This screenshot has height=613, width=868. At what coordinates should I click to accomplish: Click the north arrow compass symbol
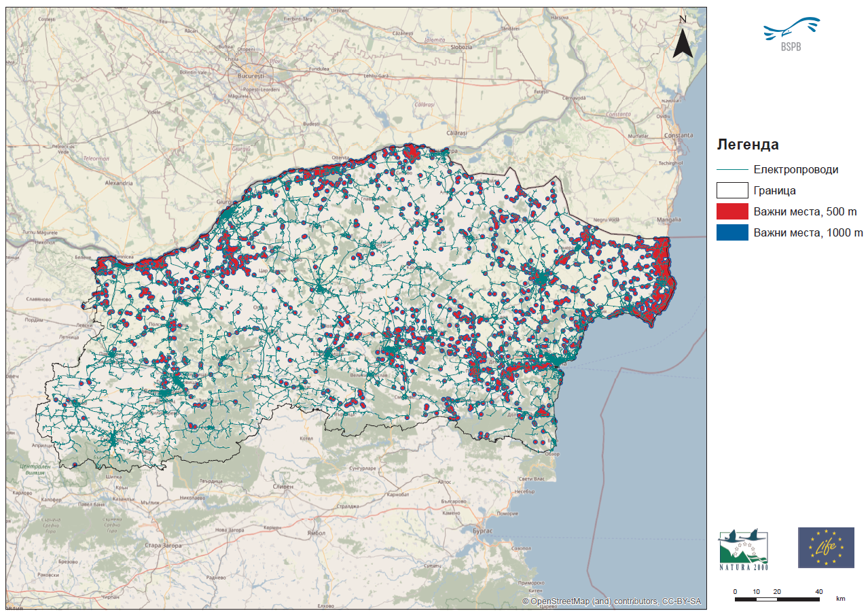(683, 37)
